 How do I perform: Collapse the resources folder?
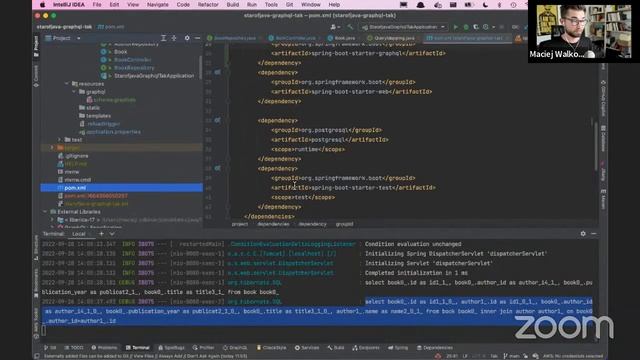click(x=67, y=84)
